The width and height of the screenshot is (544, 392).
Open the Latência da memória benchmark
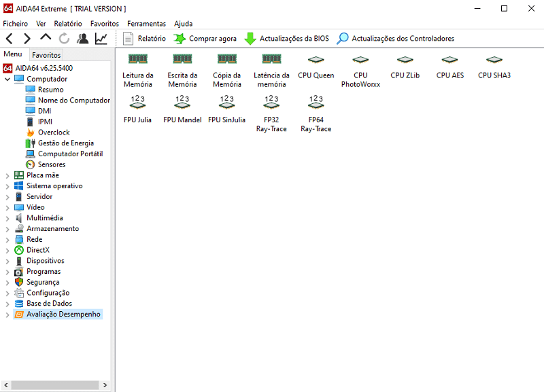point(271,71)
